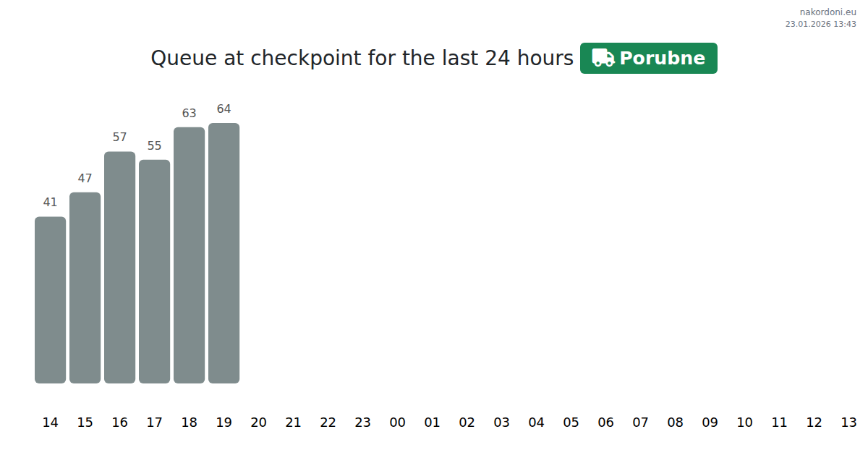Click the truck icon beside Porubne
Viewport: 868px width, 471px height.
(603, 58)
